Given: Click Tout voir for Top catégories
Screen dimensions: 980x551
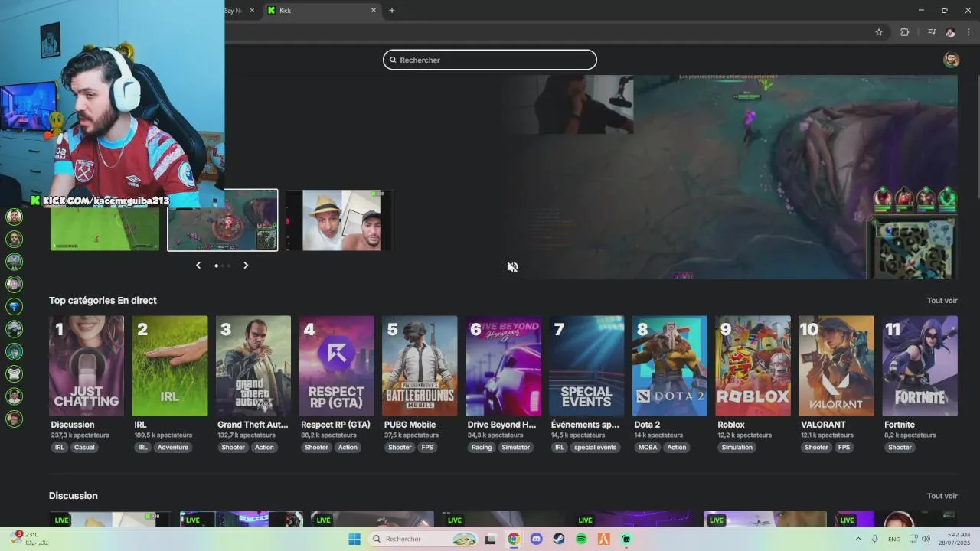Looking at the screenshot, I should (x=942, y=301).
